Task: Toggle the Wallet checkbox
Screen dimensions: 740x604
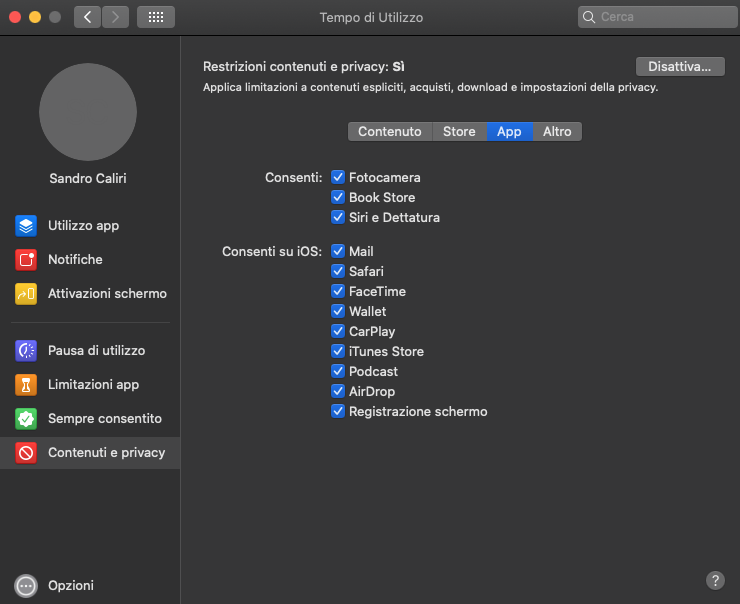Action: 338,311
